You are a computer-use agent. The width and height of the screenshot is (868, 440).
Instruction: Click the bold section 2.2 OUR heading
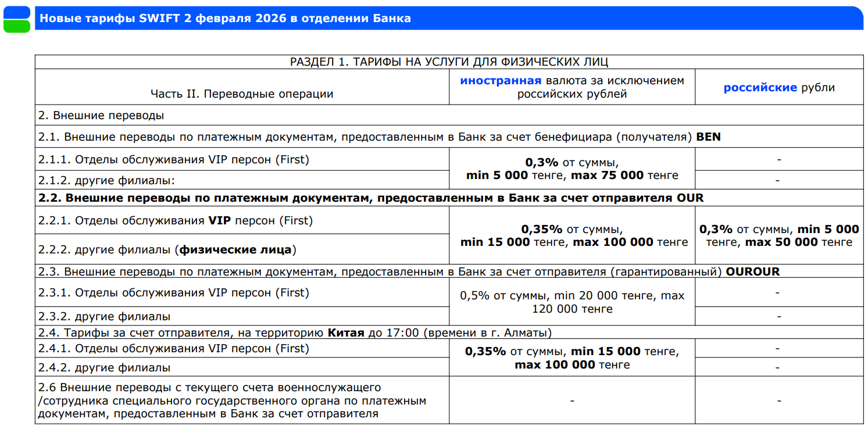pyautogui.click(x=371, y=198)
